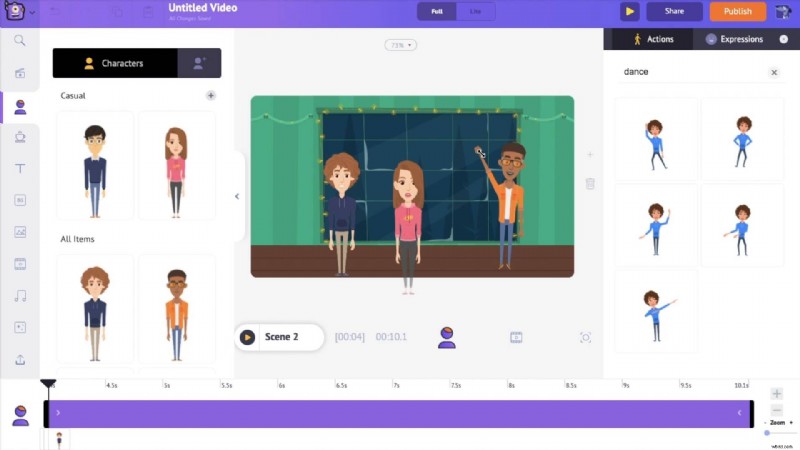Choose fifth dance action pointing up right
800x450 pixels.
point(656,312)
